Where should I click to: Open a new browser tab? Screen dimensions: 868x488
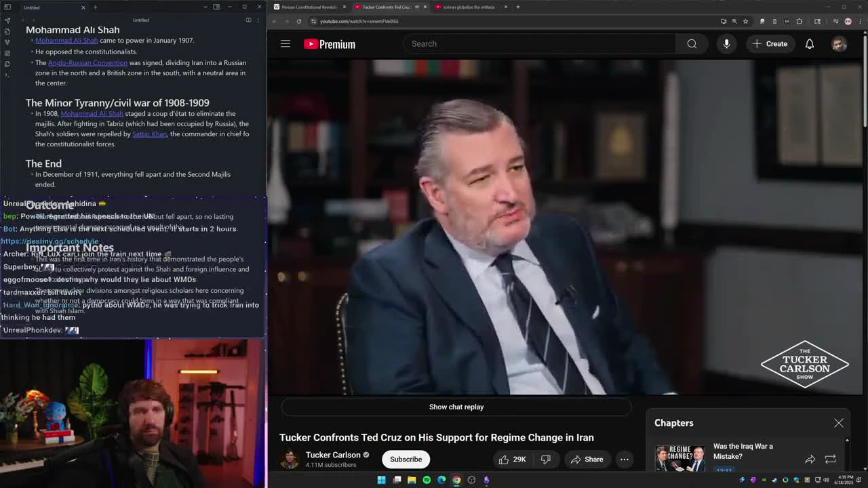517,7
